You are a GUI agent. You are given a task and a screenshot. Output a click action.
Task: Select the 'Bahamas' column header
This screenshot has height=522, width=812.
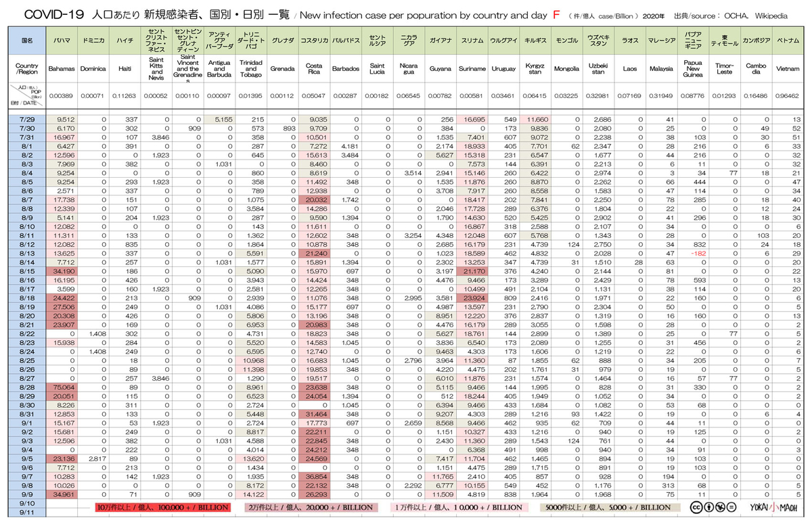(60, 68)
